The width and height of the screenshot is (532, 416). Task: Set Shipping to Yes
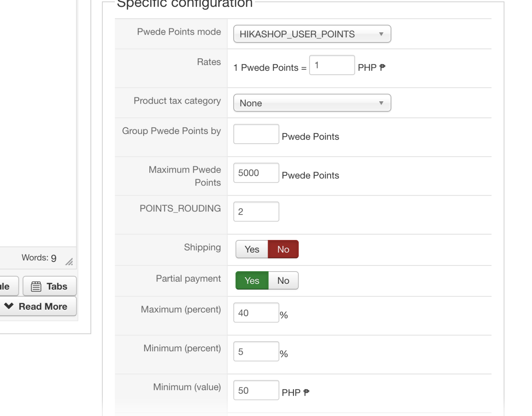coord(252,249)
